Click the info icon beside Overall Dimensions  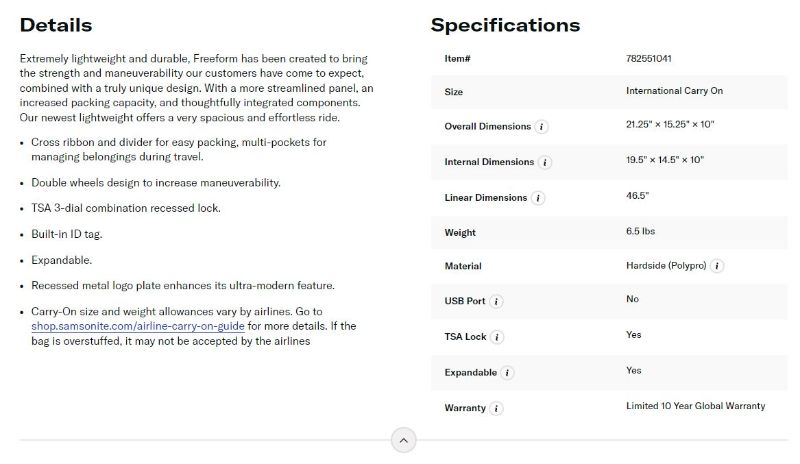click(541, 127)
